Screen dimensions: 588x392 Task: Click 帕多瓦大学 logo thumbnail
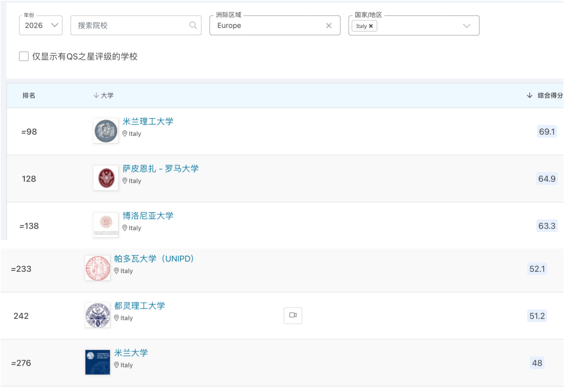click(x=98, y=268)
